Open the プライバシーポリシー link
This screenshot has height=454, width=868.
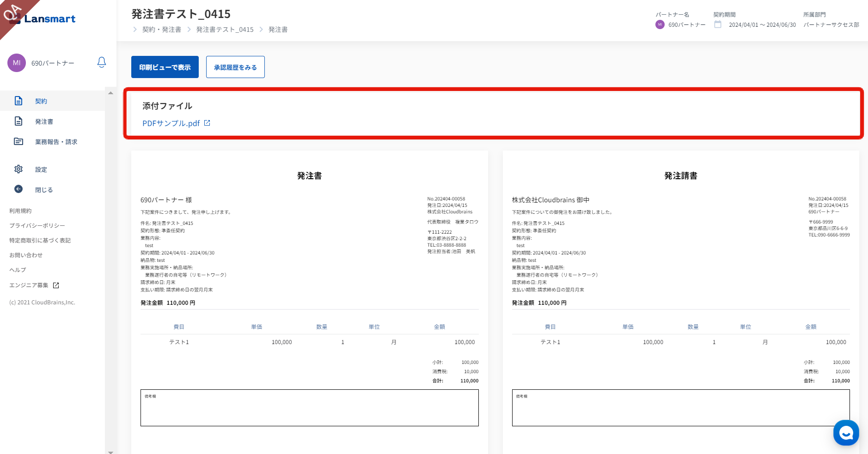coord(37,226)
